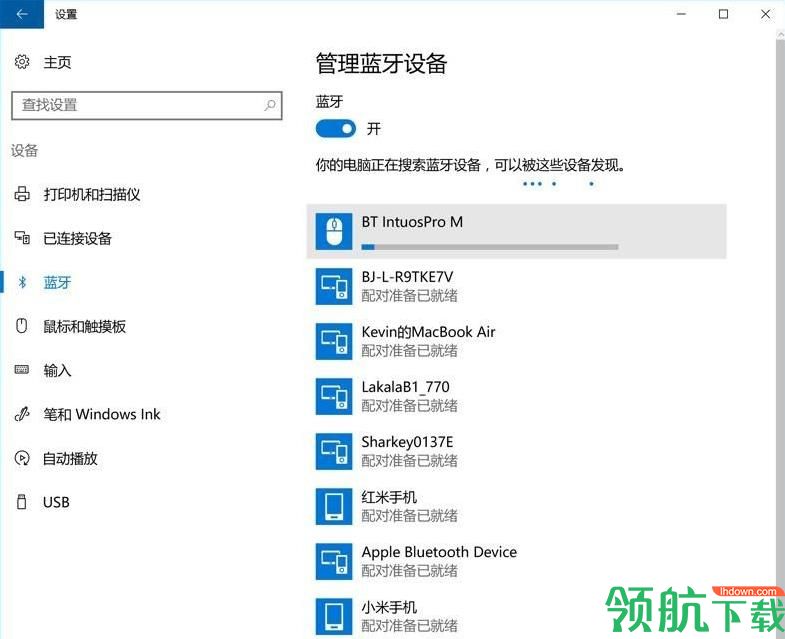
Task: Click inside the 查找设置 search field
Action: [x=147, y=105]
